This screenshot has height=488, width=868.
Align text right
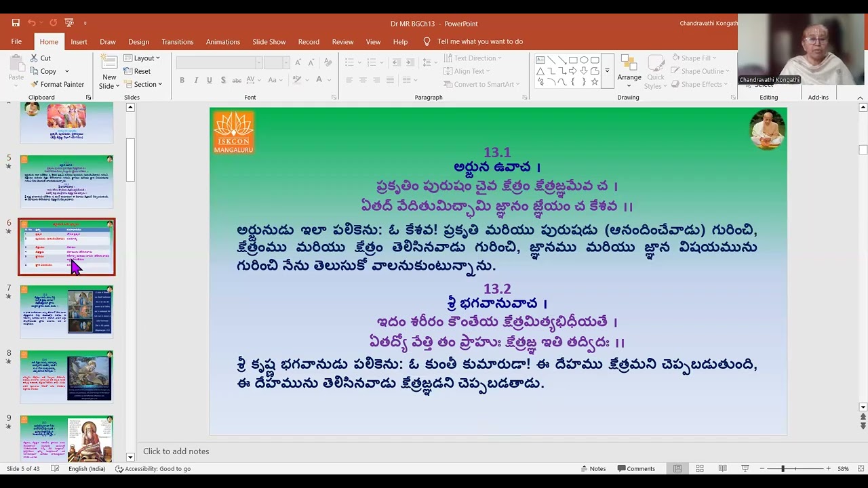[x=376, y=80]
